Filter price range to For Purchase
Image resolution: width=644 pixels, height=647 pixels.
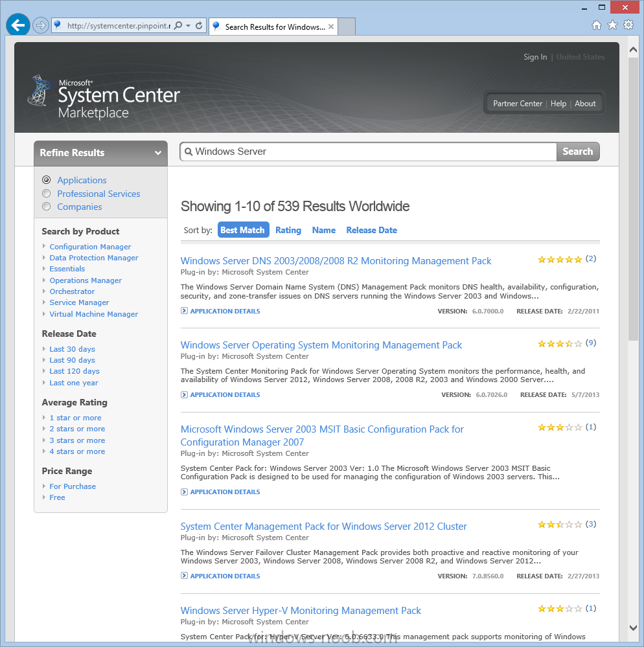tap(73, 486)
